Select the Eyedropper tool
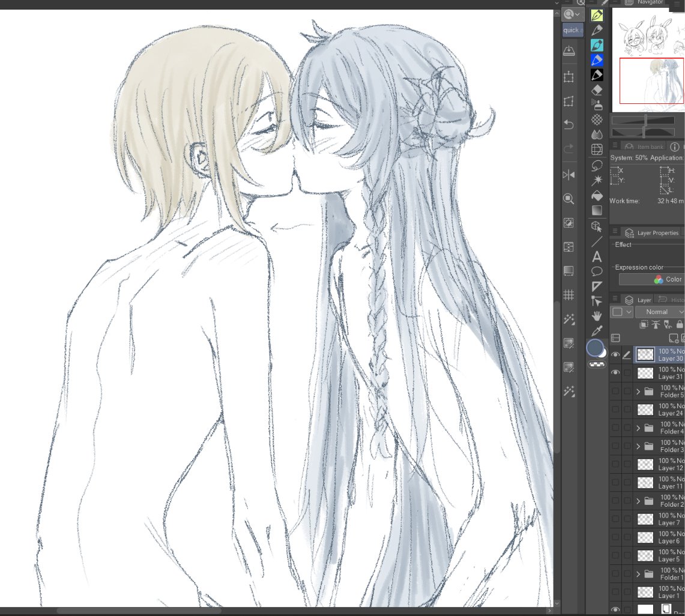The height and width of the screenshot is (616, 685). click(597, 331)
